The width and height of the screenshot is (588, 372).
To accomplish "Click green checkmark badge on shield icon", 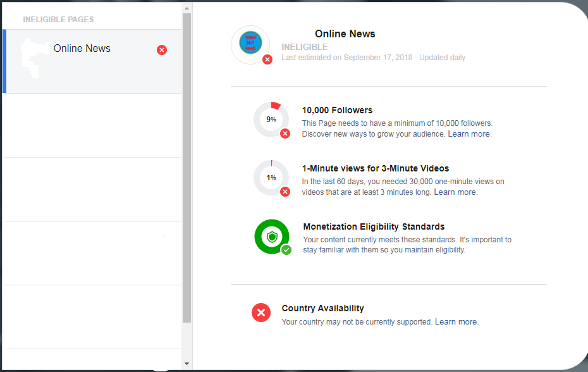I will pos(286,250).
